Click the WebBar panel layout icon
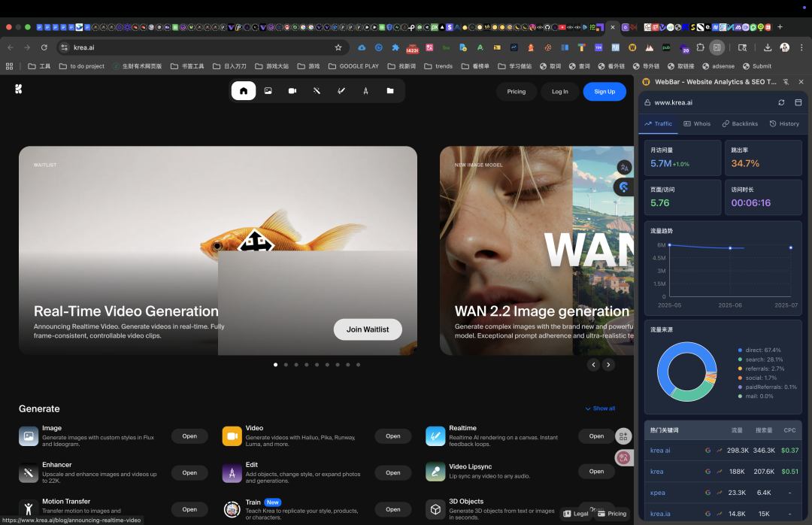Screen dimensions: 812x525 click(x=798, y=102)
